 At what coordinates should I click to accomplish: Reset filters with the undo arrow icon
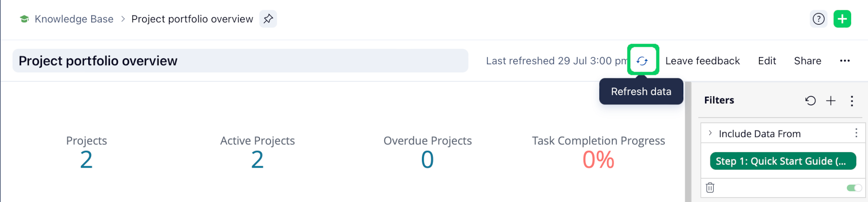tap(810, 101)
